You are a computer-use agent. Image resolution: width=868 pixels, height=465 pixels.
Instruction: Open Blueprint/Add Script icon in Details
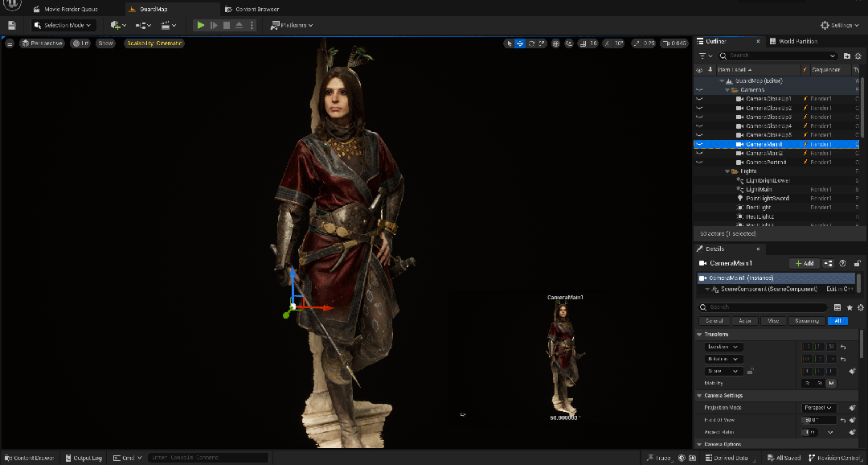[x=828, y=263]
